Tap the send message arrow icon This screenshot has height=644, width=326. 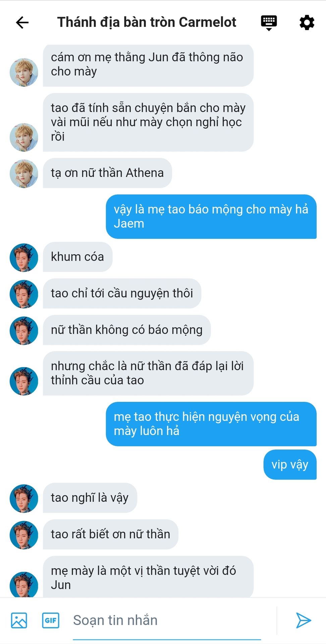[304, 620]
